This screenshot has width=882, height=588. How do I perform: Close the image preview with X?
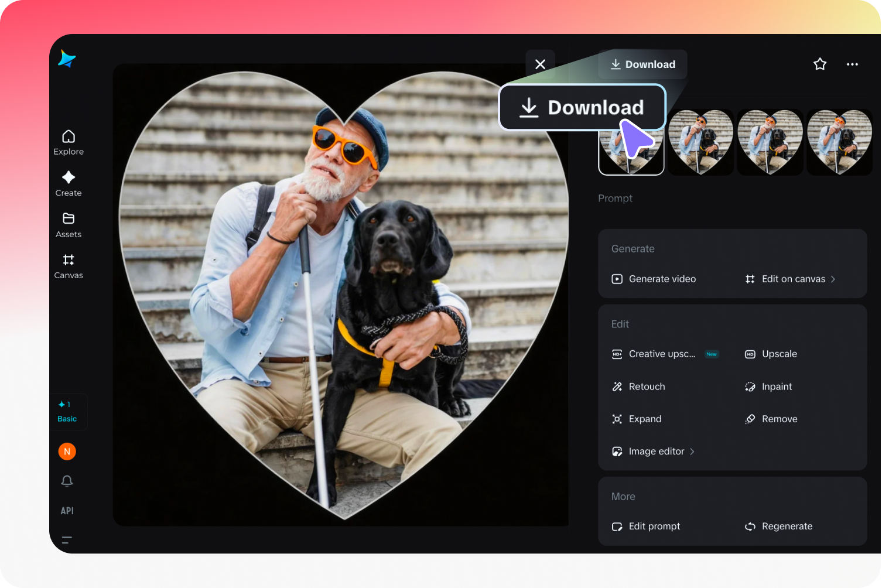[x=540, y=64]
